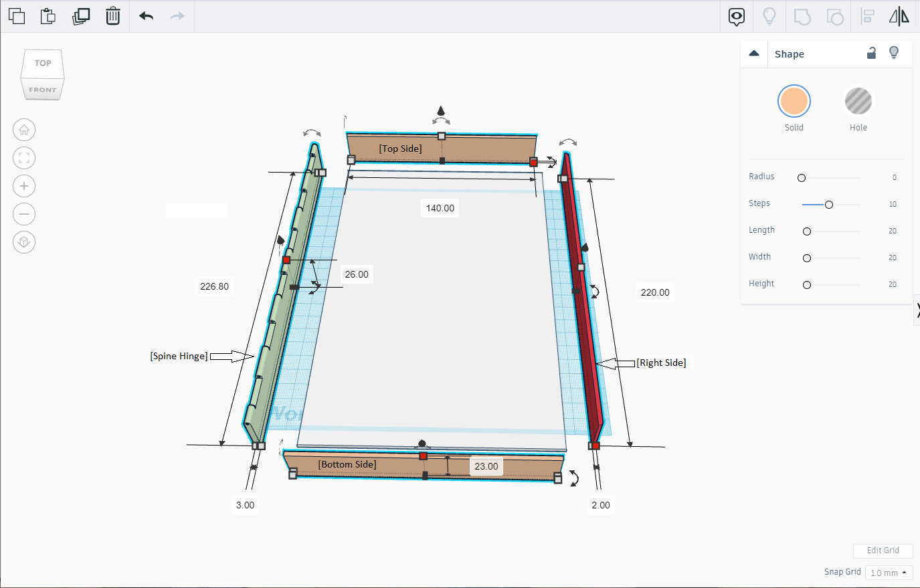Return to the Home view
The width and height of the screenshot is (920, 588).
(x=23, y=130)
